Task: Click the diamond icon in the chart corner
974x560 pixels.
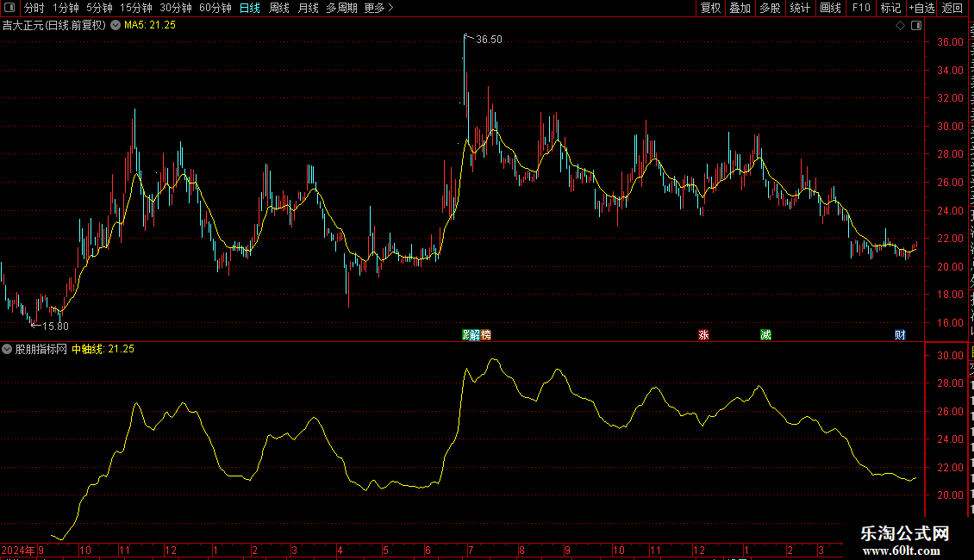Action: (900, 26)
